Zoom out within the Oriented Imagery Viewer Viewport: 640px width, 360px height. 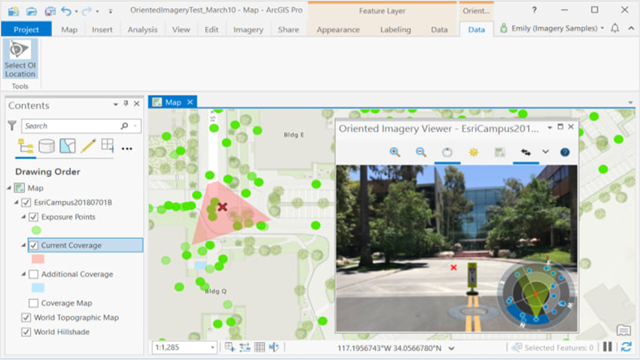click(421, 152)
